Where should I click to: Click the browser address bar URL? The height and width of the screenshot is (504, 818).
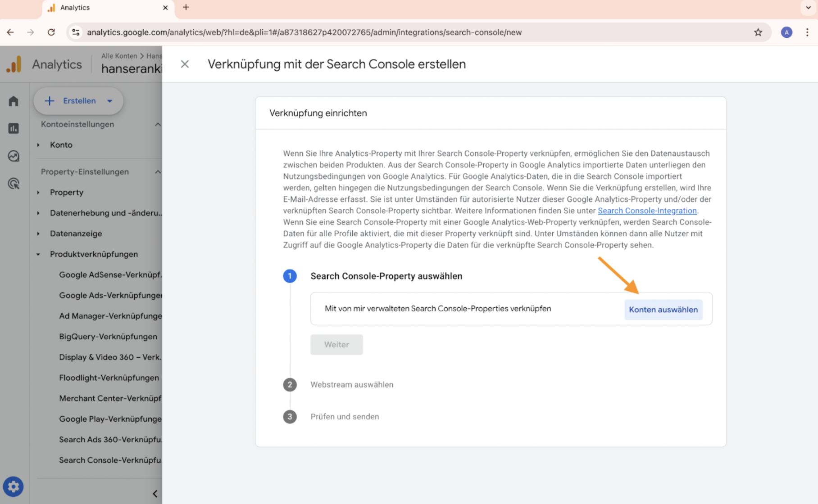pyautogui.click(x=304, y=32)
